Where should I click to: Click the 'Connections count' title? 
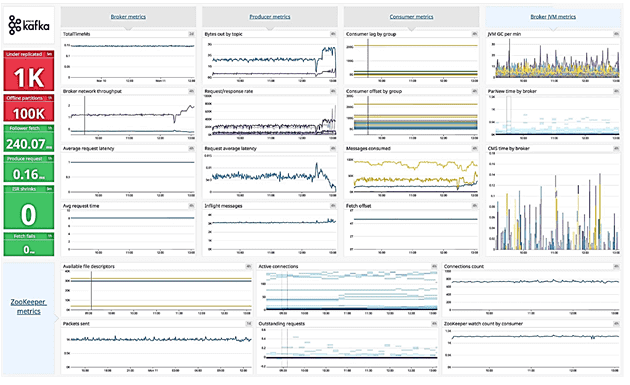point(464,266)
